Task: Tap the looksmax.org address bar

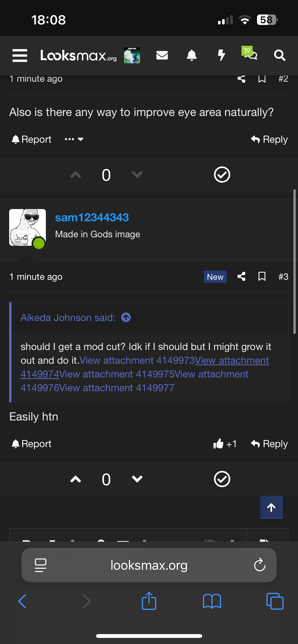Action: coord(149,565)
